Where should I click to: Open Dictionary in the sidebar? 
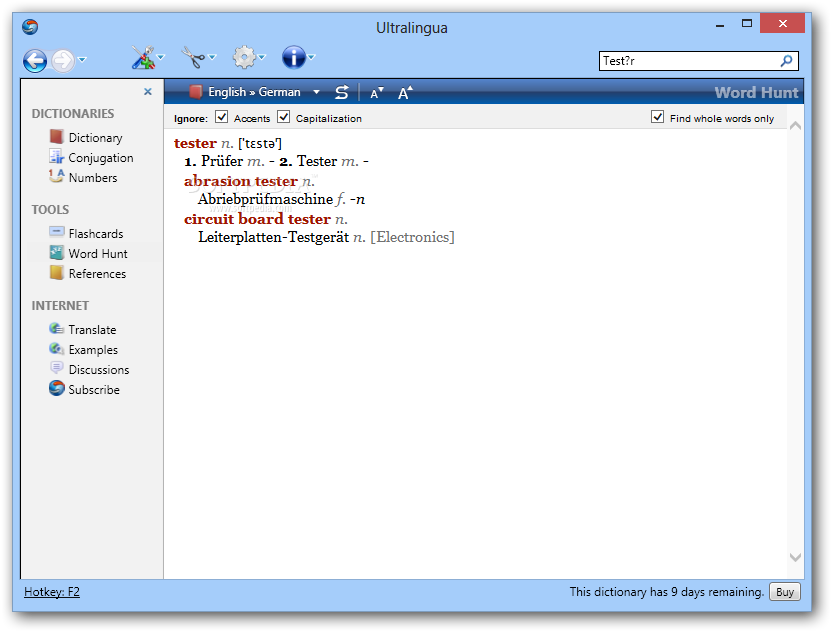(x=95, y=138)
